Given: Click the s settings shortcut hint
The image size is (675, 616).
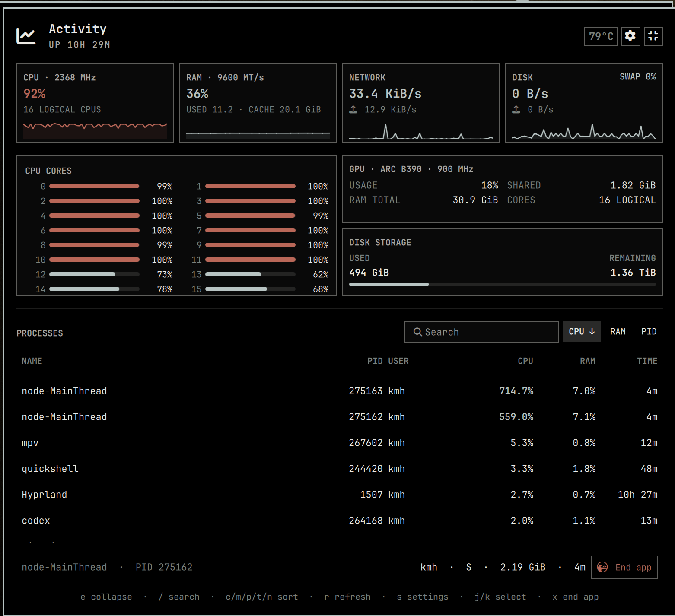Looking at the screenshot, I should [423, 597].
